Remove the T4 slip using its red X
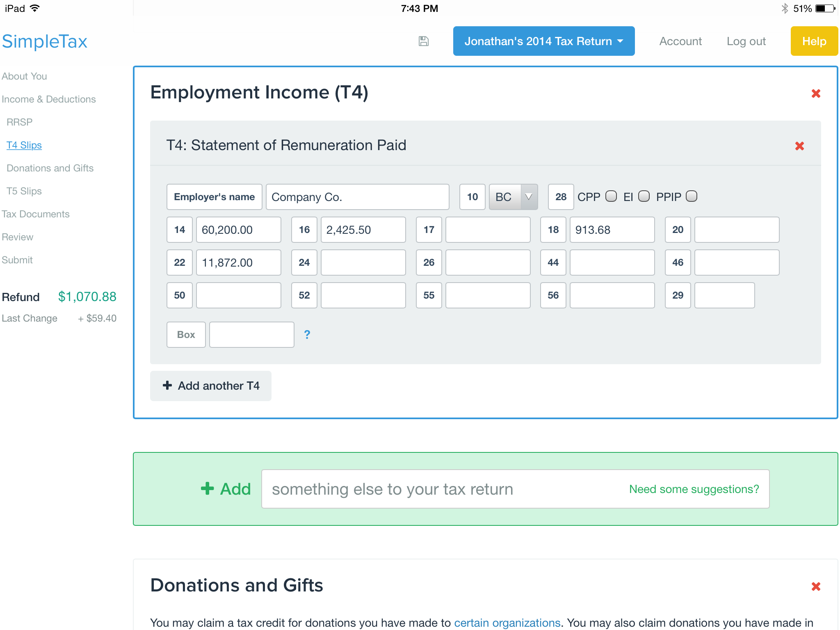The image size is (840, 630). (799, 146)
